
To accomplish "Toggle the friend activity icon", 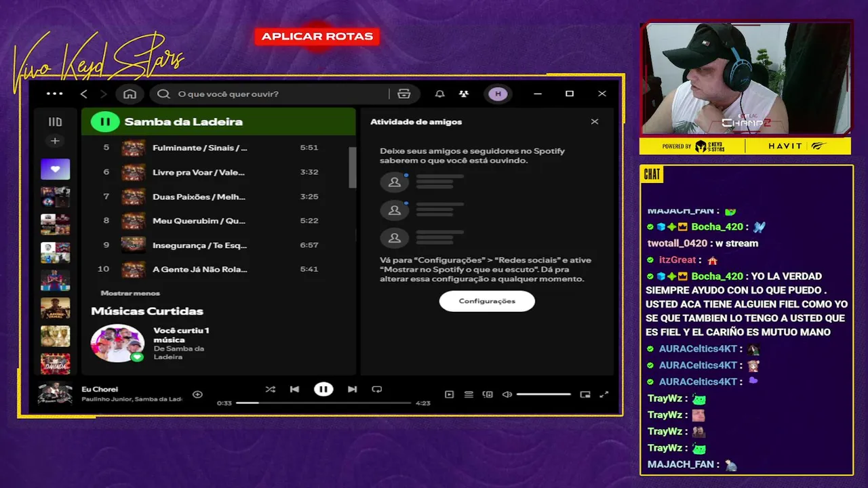I will pos(464,94).
